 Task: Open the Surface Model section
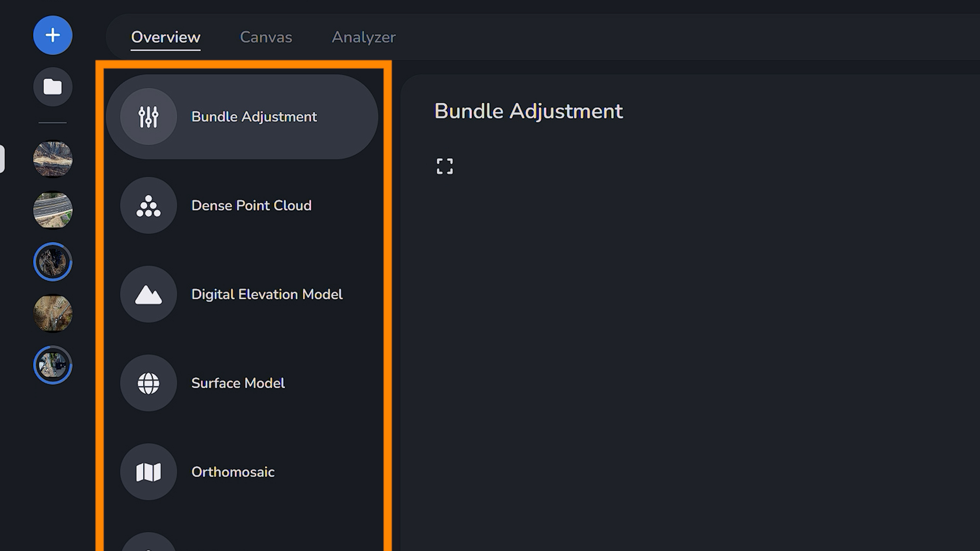(x=238, y=383)
